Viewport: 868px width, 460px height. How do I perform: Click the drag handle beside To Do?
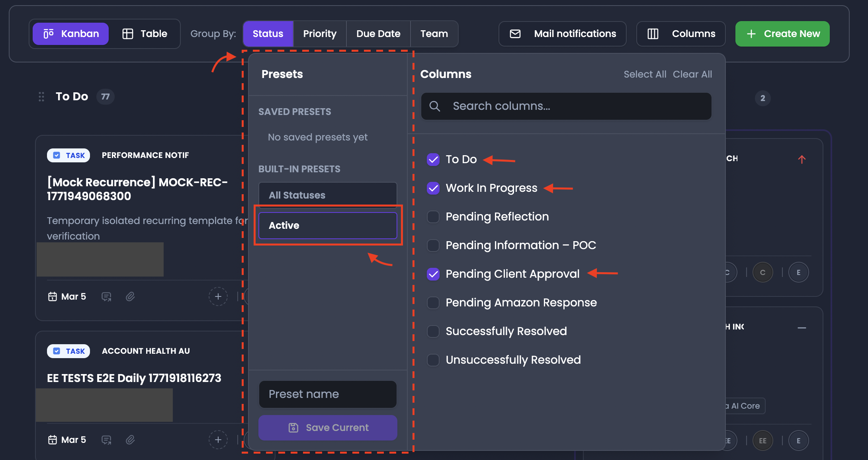pyautogui.click(x=41, y=97)
